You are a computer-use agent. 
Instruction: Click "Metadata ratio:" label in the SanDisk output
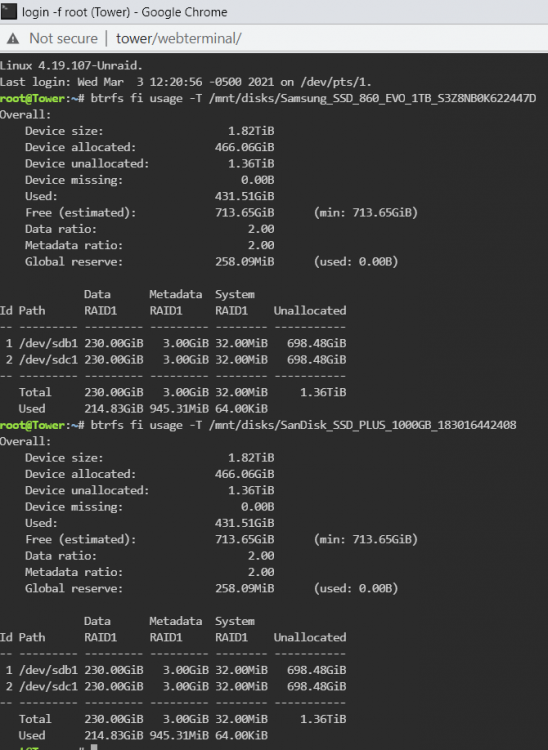tap(74, 572)
